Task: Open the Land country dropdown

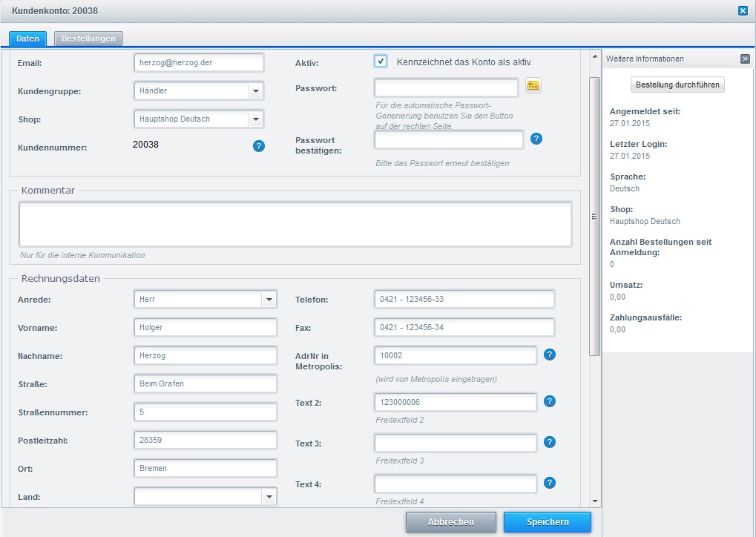Action: 269,496
